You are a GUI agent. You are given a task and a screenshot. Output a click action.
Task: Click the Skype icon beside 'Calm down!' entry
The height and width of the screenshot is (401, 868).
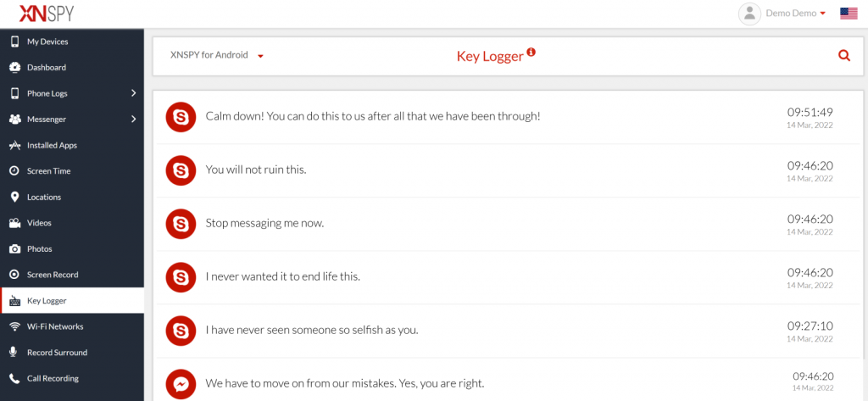pos(181,116)
